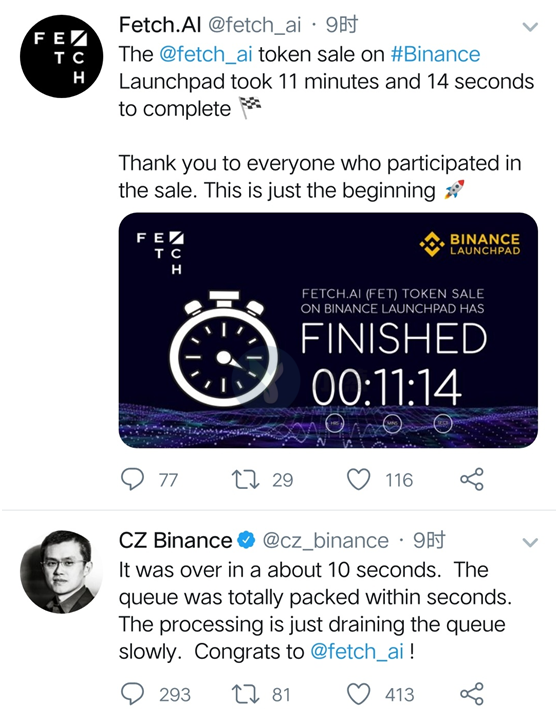
Task: Share CZ Binance's tweet
Action: pyautogui.click(x=472, y=693)
